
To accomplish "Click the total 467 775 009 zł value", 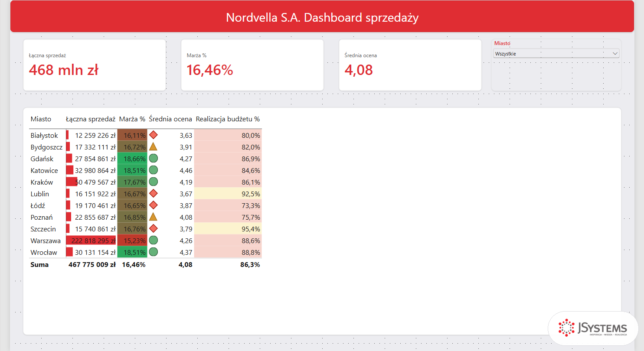I will [92, 264].
